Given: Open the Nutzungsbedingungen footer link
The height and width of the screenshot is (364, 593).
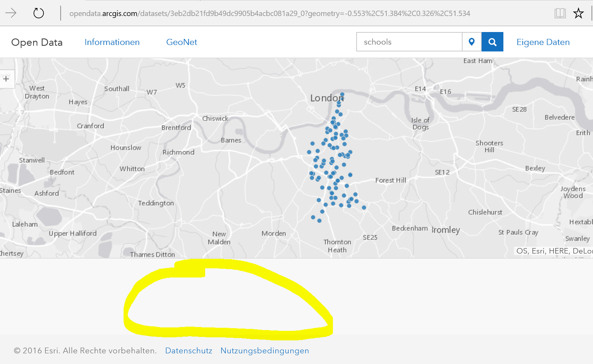Looking at the screenshot, I should tap(265, 351).
